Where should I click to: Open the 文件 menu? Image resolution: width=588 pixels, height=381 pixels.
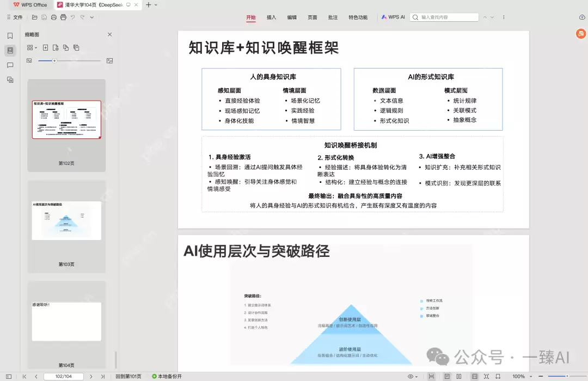(x=15, y=17)
